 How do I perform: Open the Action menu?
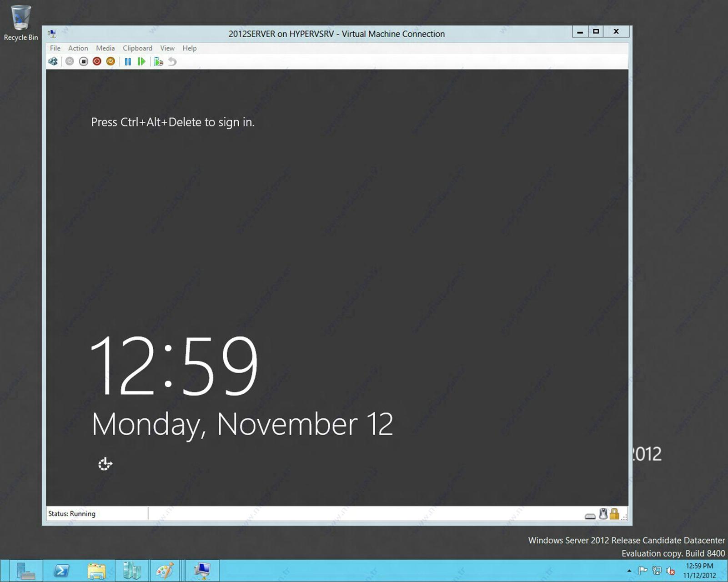click(78, 48)
